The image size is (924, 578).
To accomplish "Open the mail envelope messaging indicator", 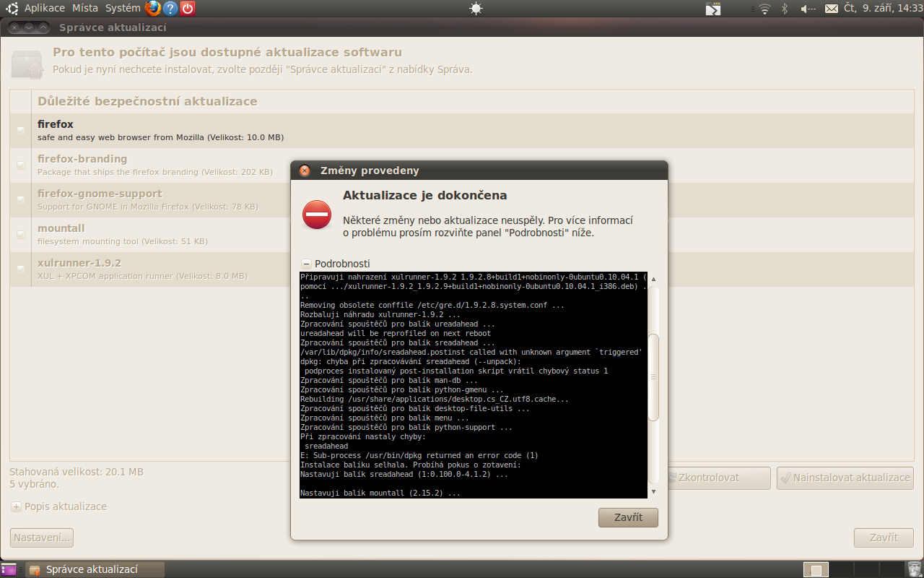I will [x=832, y=9].
